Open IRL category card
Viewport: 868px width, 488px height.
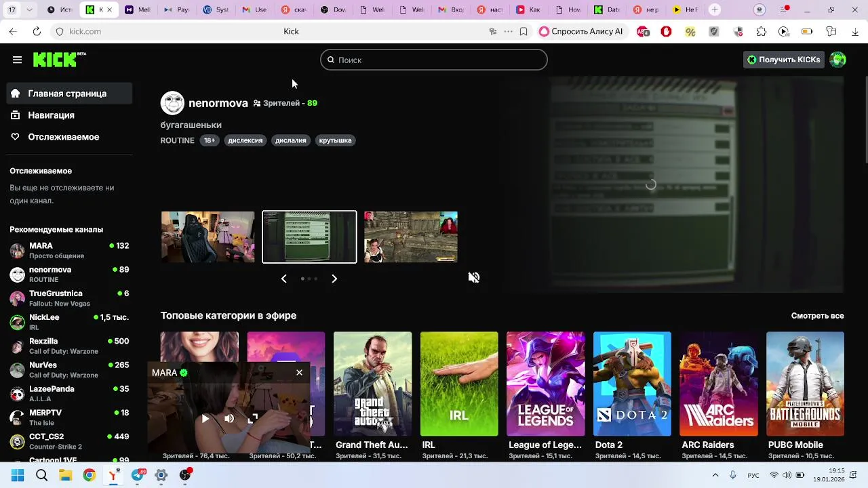(x=459, y=384)
